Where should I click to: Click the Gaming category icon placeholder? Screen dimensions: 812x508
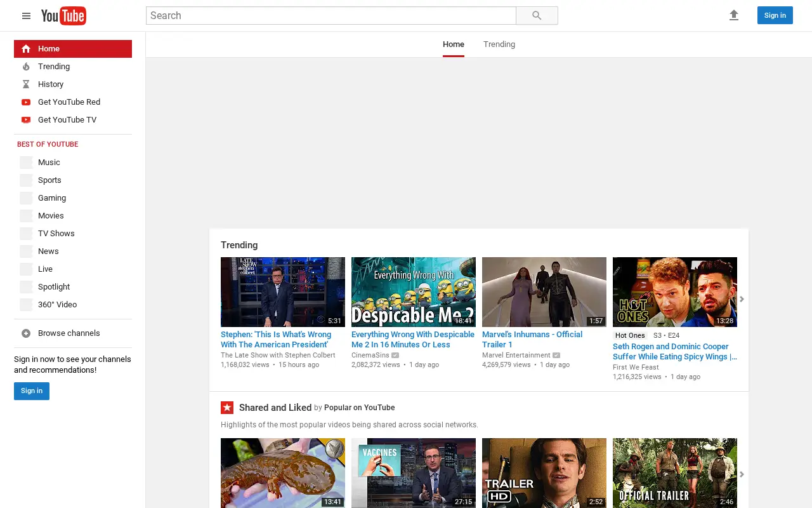pos(26,198)
